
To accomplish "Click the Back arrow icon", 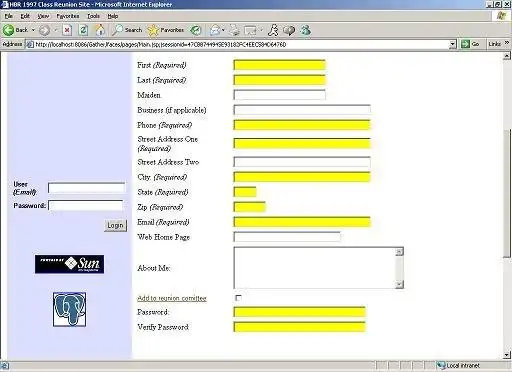I will coord(8,30).
